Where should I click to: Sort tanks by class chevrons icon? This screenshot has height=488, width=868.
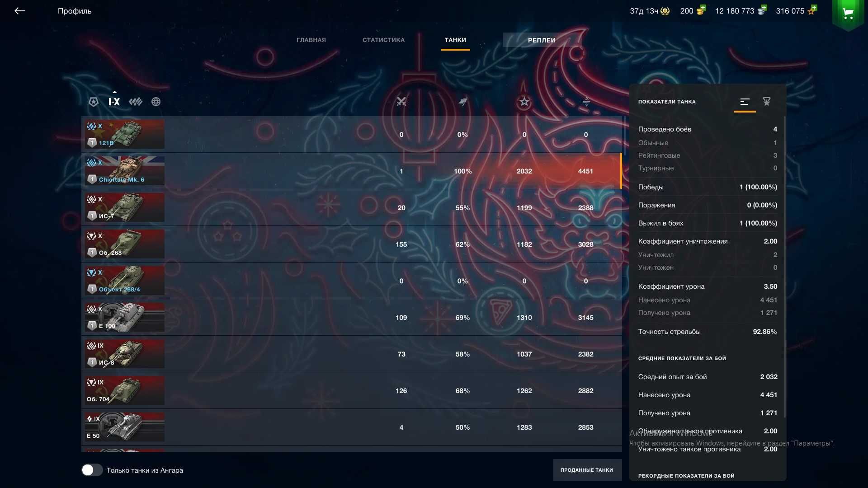tap(136, 102)
